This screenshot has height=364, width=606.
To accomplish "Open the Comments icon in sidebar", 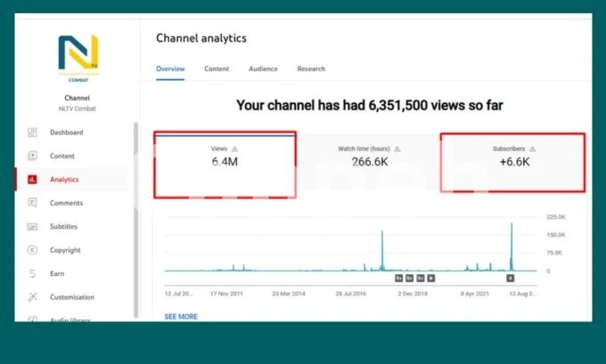I will tap(32, 203).
